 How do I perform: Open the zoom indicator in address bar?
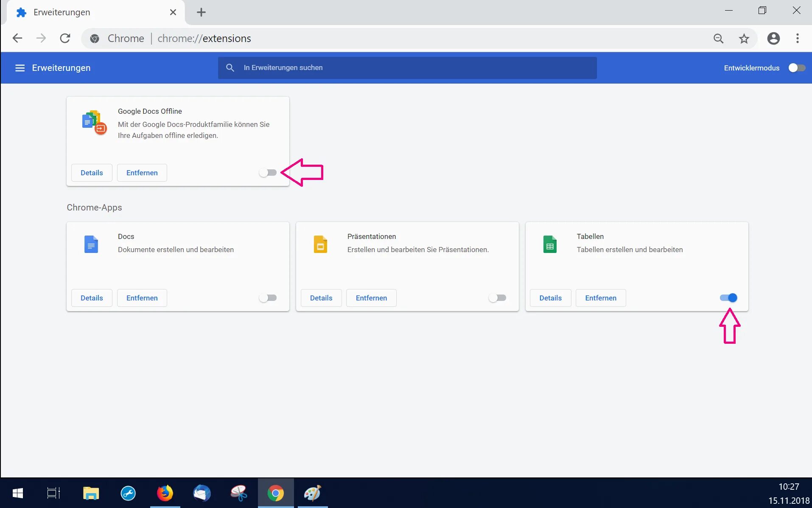pos(718,39)
